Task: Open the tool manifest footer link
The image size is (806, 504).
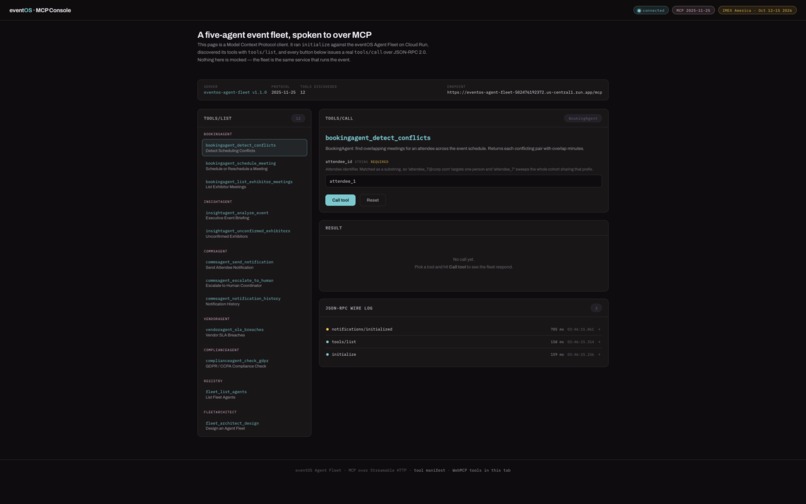Action: click(429, 470)
